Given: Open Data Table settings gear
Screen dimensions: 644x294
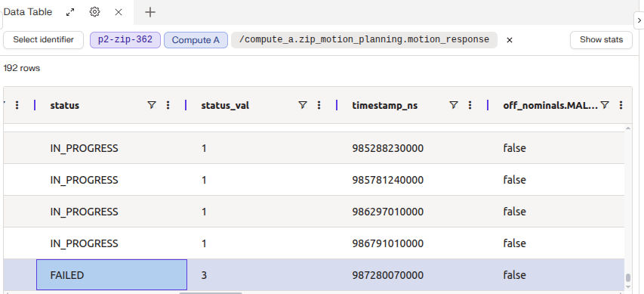Looking at the screenshot, I should [94, 12].
